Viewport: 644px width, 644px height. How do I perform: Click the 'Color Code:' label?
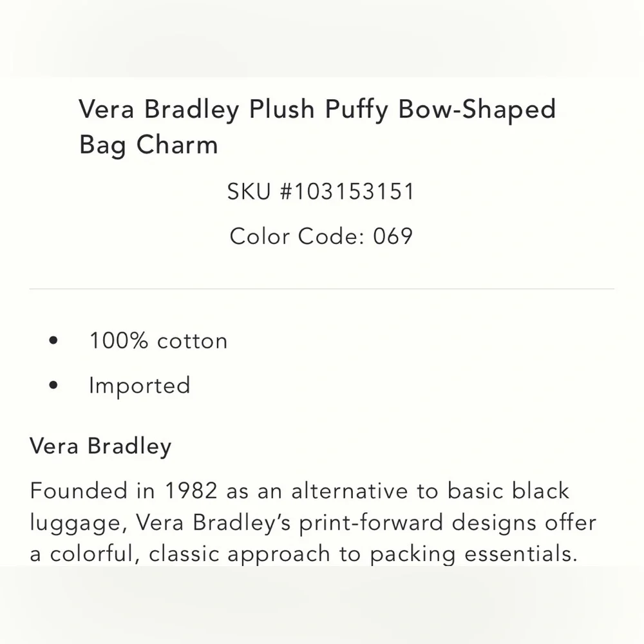[298, 236]
